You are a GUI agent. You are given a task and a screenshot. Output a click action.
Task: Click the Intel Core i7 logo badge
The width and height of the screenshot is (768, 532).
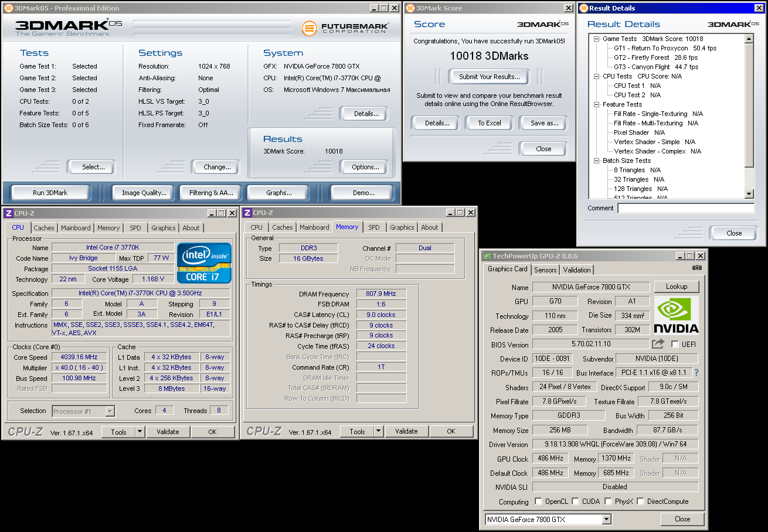tap(204, 263)
